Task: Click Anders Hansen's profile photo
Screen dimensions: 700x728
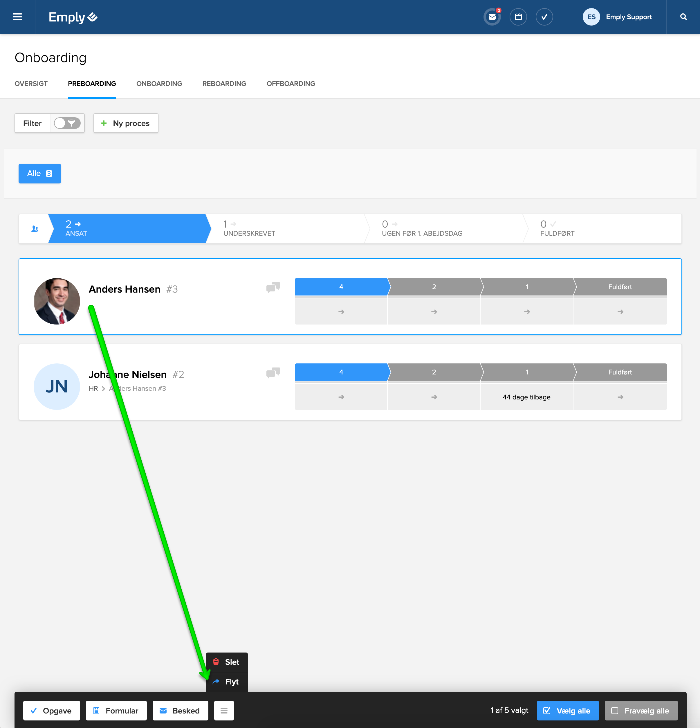Action: pos(57,301)
